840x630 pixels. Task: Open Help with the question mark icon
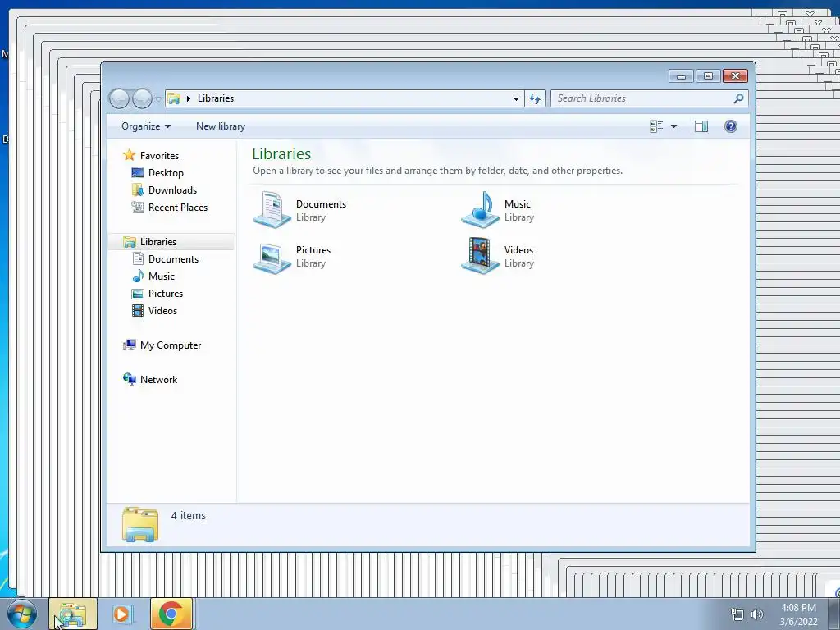click(x=731, y=126)
